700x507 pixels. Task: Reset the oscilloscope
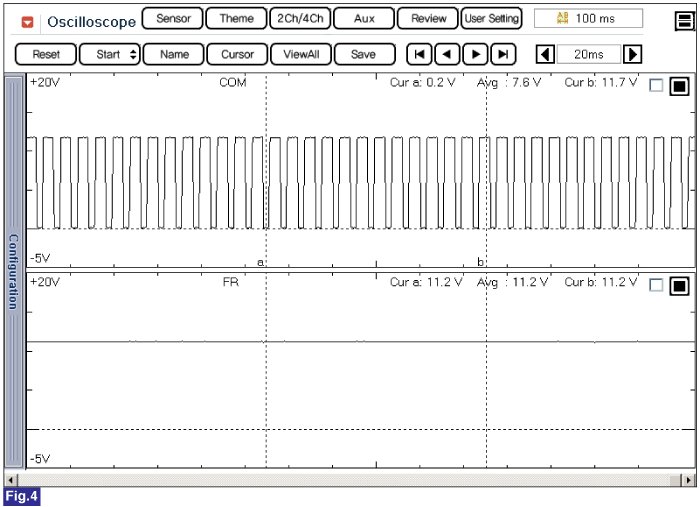[46, 54]
